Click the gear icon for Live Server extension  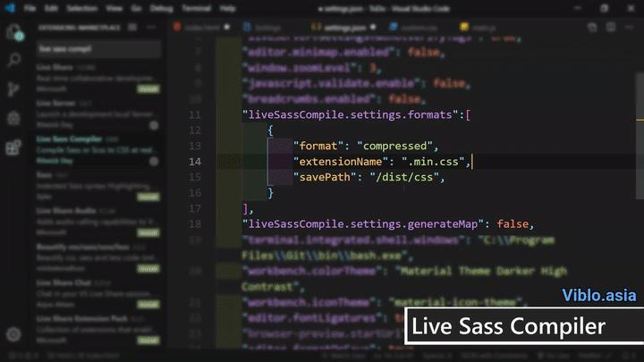pyautogui.click(x=154, y=125)
